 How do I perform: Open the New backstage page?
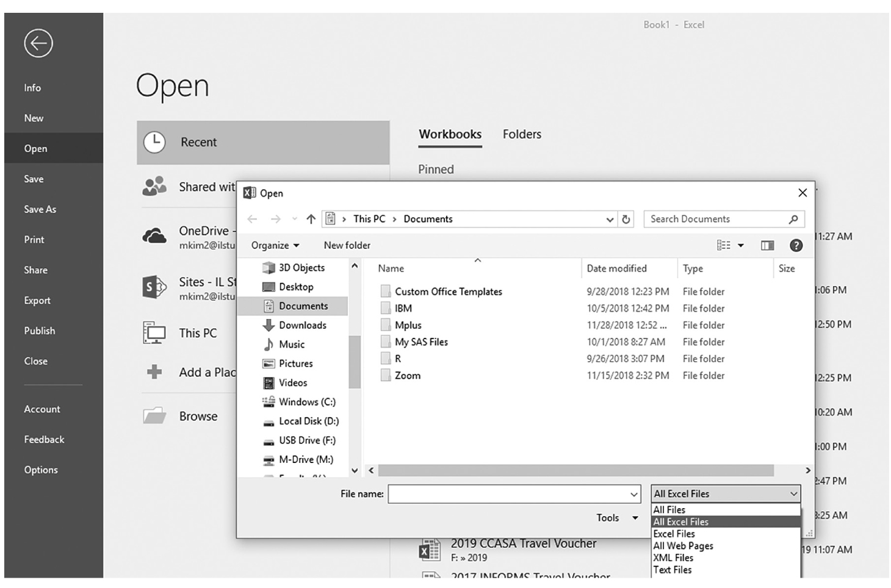34,118
